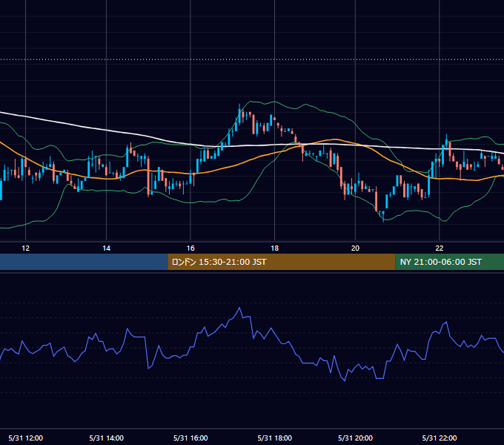
Task: Click the oscillator's lowest trough before 20:00
Action: click(x=345, y=381)
